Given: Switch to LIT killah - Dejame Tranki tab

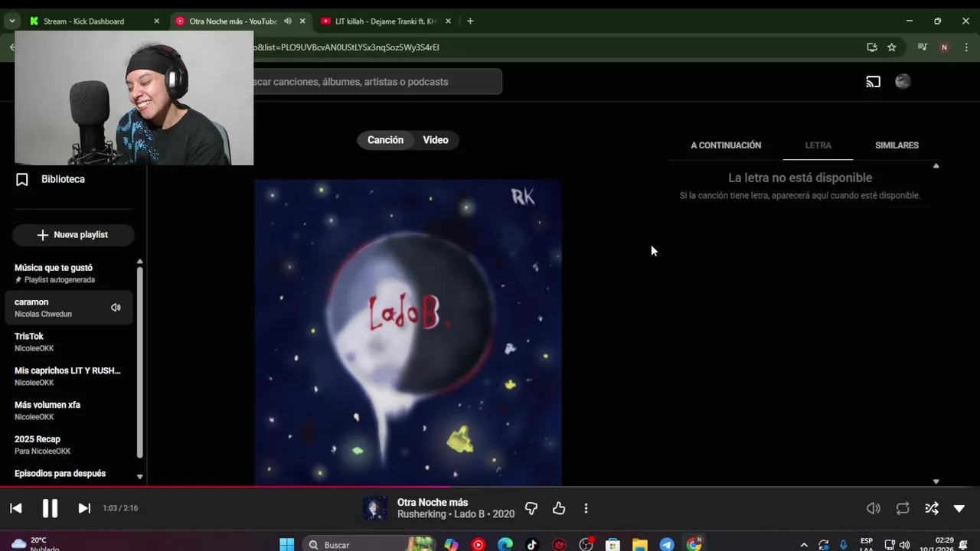Looking at the screenshot, I should [x=386, y=21].
